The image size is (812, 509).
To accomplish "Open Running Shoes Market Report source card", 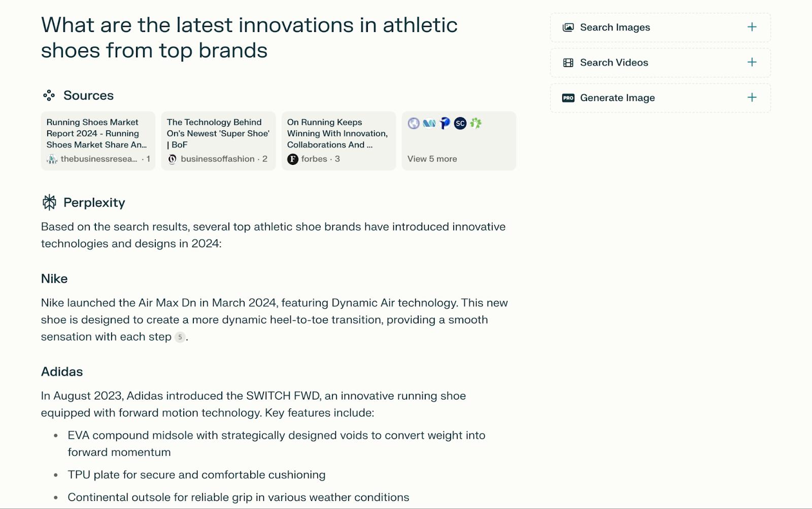I will click(x=97, y=133).
